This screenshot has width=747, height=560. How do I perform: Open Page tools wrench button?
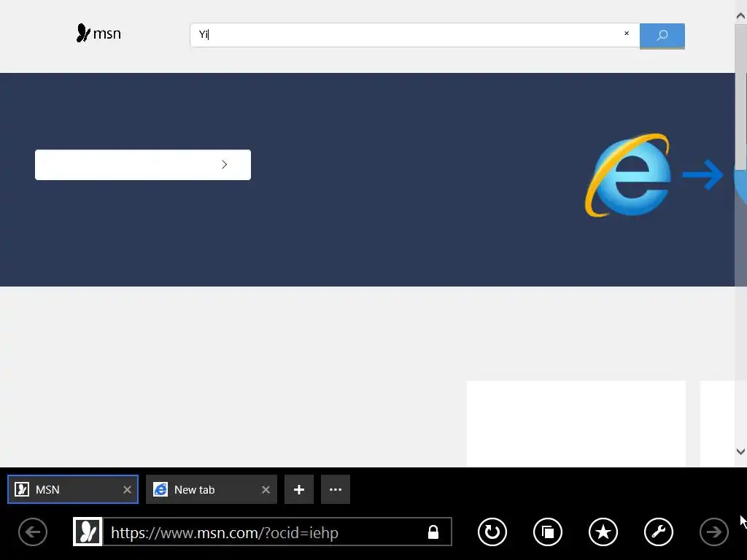click(659, 532)
